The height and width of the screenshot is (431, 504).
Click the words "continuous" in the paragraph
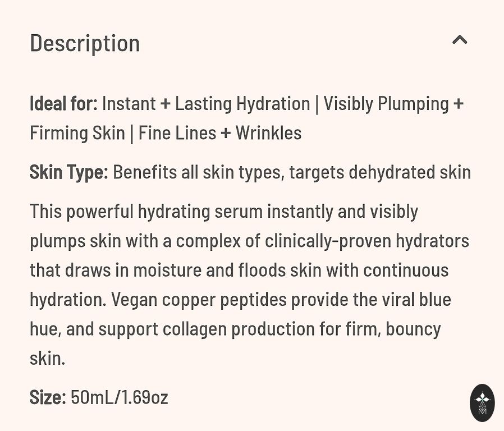pyautogui.click(x=406, y=270)
